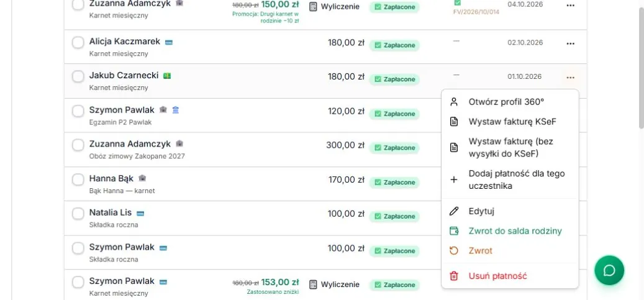Click card icon beside Natalia Lis
Viewport: 644px width, 300px height.
click(x=140, y=213)
